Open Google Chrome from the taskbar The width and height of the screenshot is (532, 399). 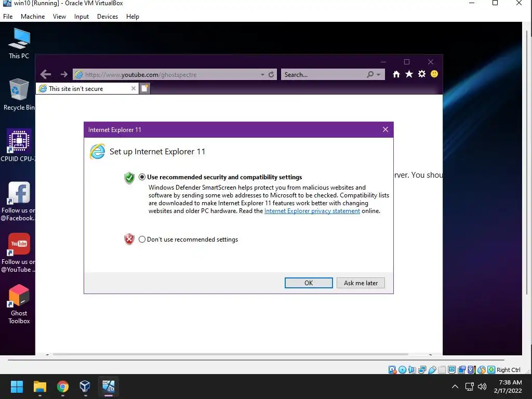point(63,387)
